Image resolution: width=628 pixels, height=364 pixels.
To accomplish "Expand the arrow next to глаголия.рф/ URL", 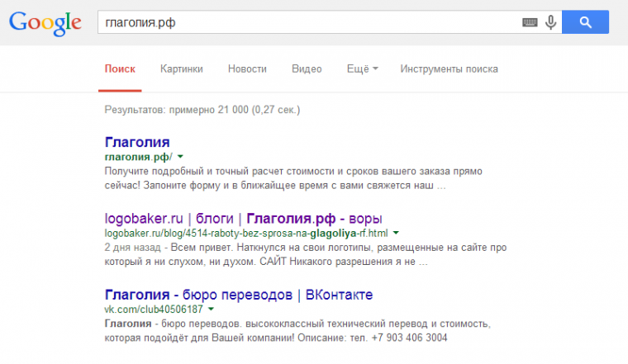I will [x=180, y=157].
